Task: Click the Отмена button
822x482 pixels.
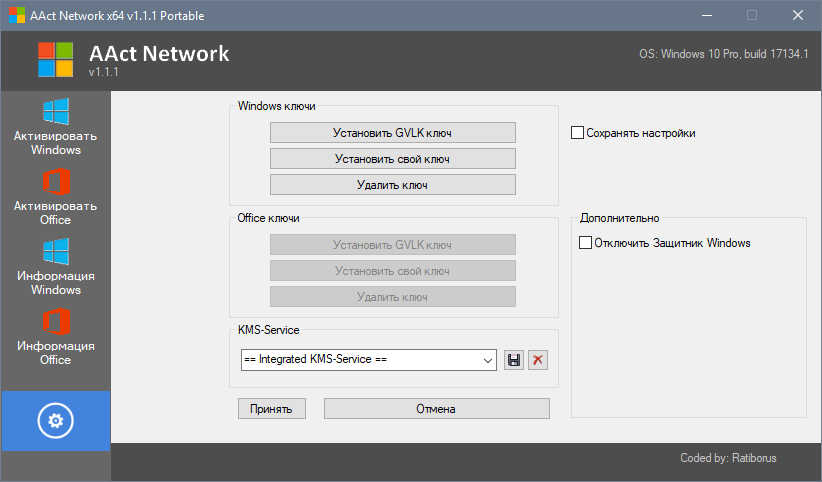Action: click(x=437, y=409)
